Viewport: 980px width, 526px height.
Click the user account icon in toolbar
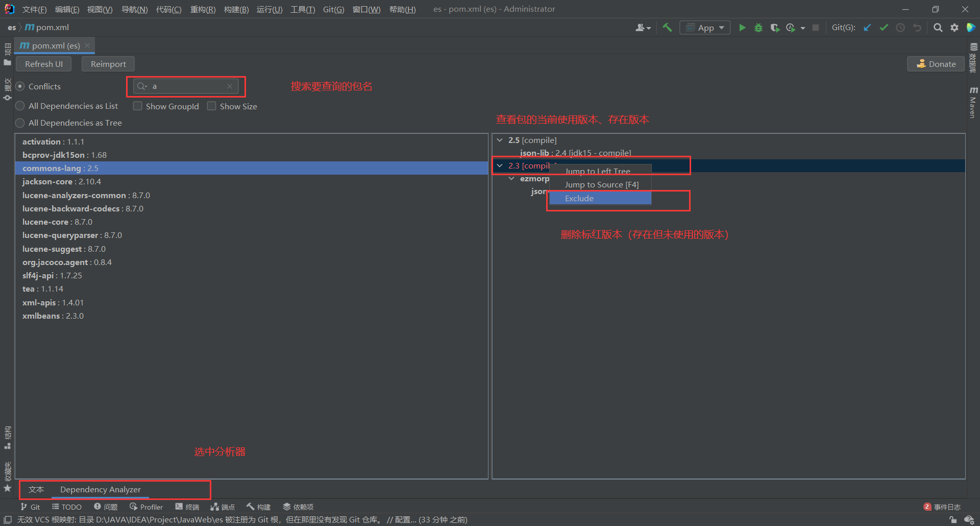[x=640, y=28]
